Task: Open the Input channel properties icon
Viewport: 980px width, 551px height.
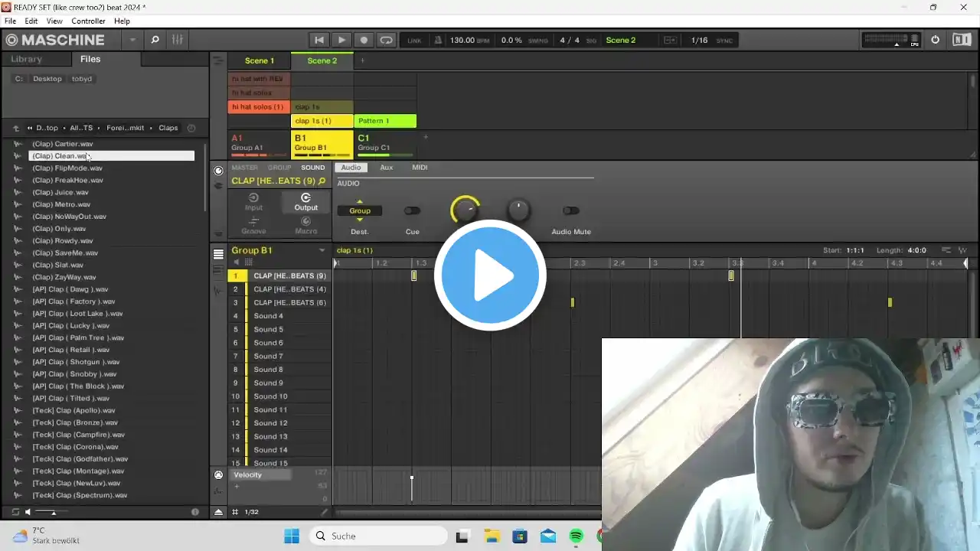Action: (x=253, y=202)
